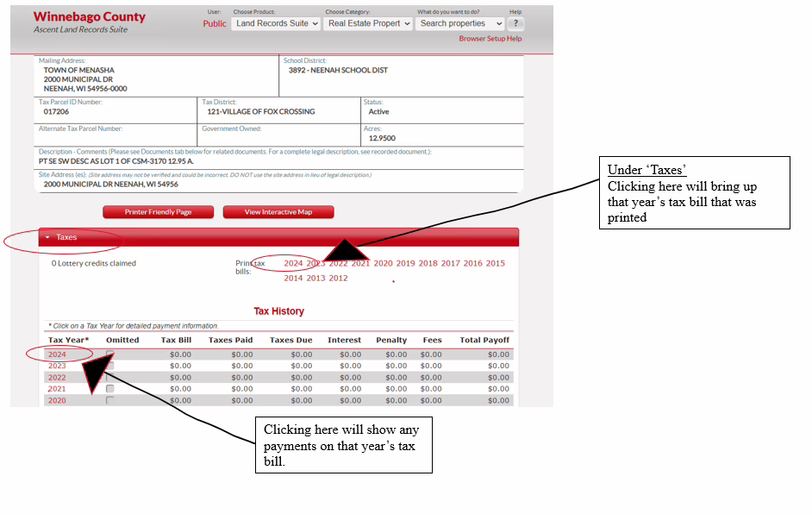This screenshot has width=812, height=514.
Task: Print the 2019 tax bill link
Action: [405, 264]
